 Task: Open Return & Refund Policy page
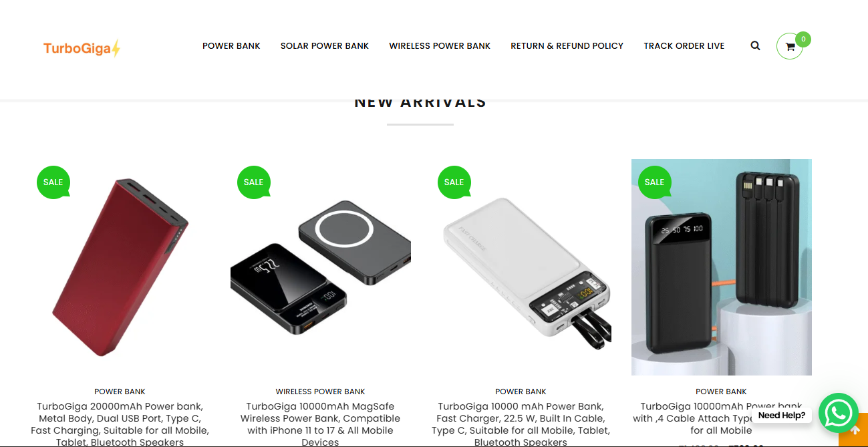(567, 46)
